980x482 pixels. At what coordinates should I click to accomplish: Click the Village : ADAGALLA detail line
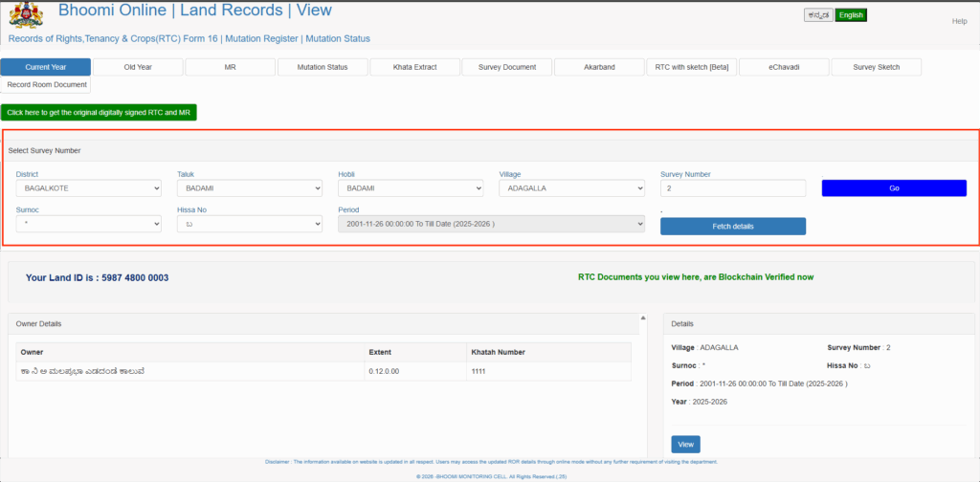click(706, 347)
